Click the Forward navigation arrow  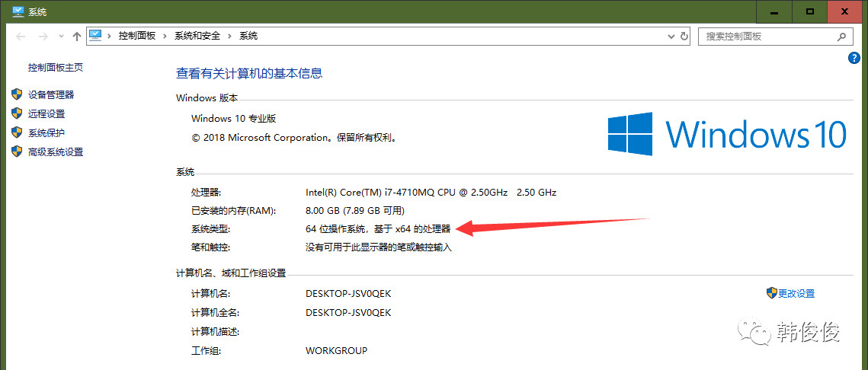(43, 37)
